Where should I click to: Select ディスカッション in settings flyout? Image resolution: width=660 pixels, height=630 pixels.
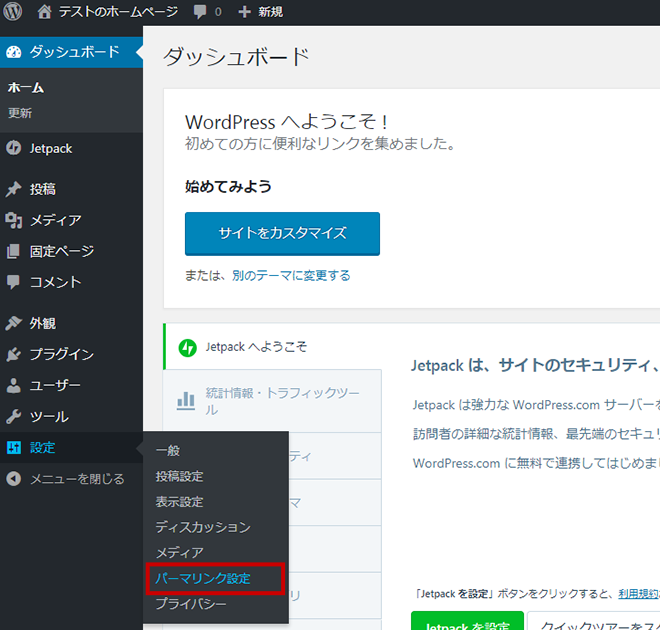coord(203,527)
